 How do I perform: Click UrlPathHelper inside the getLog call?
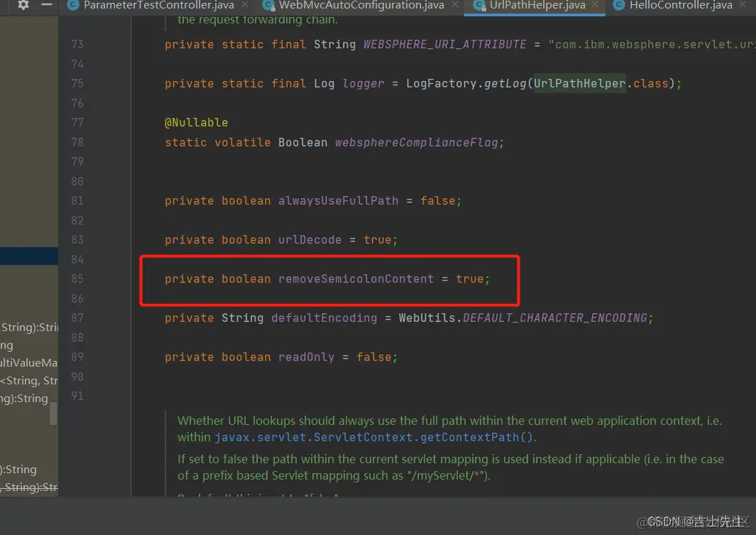[x=579, y=83]
